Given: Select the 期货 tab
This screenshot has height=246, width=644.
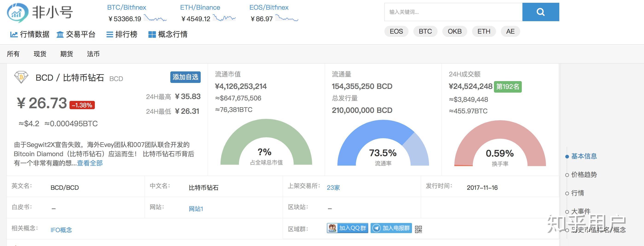Looking at the screenshot, I should (67, 54).
